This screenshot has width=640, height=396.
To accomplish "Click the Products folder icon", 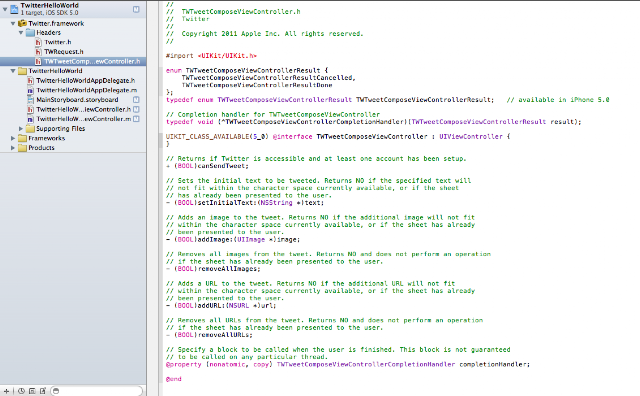I will [x=22, y=148].
